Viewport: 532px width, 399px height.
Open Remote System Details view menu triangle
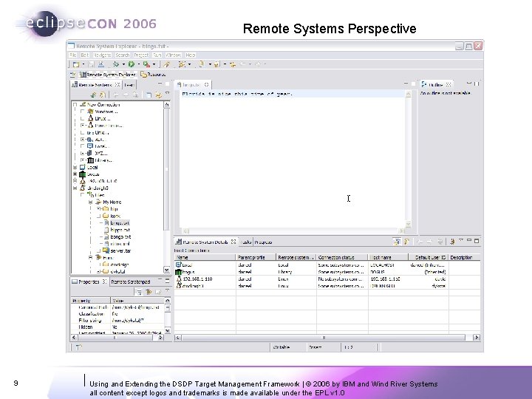[x=461, y=240]
